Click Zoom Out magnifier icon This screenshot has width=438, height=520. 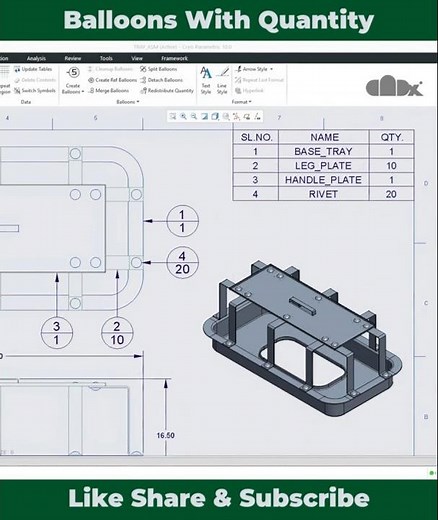(x=194, y=116)
